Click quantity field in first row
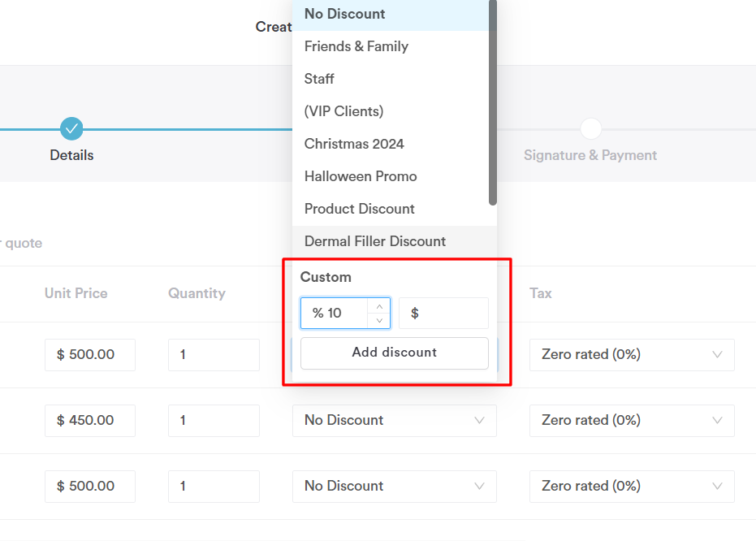Screen dimensions: 756x541 tap(214, 355)
